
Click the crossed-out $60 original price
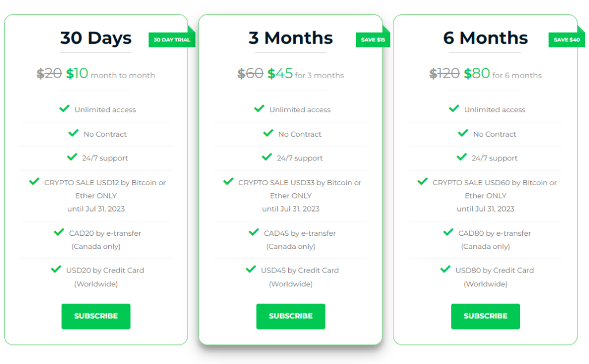(250, 73)
